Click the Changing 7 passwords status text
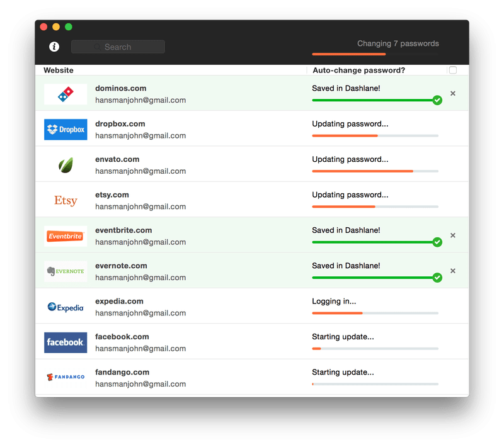This screenshot has width=504, height=447. pos(398,43)
